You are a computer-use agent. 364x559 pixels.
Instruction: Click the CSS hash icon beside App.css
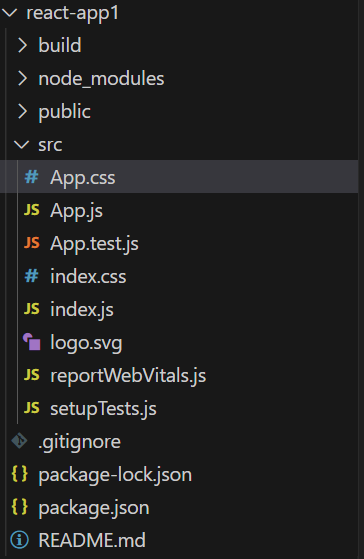click(x=31, y=177)
